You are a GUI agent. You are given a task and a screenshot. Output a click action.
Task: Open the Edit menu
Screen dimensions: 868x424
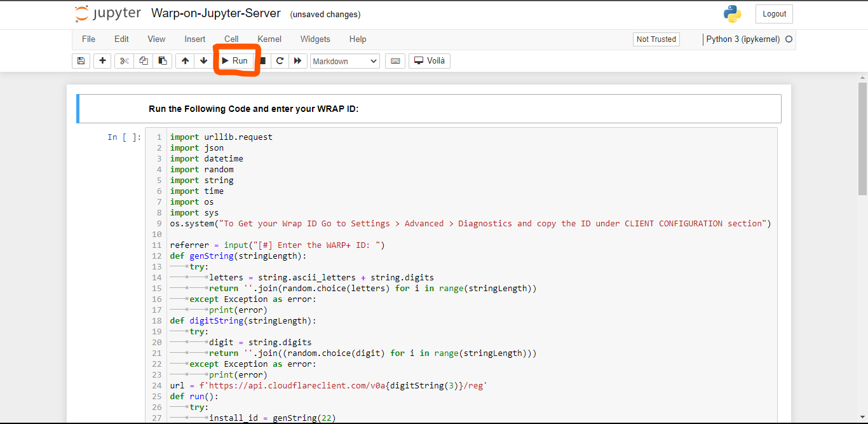coord(121,39)
